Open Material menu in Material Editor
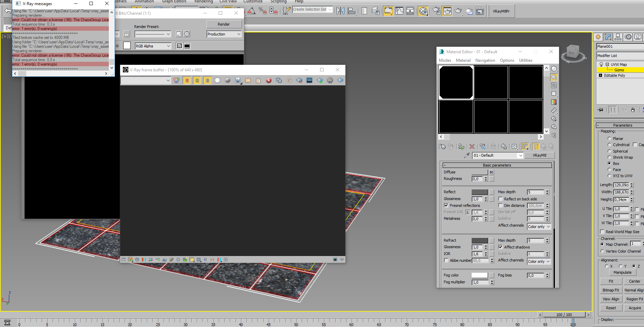This screenshot has width=644, height=327. tap(463, 60)
